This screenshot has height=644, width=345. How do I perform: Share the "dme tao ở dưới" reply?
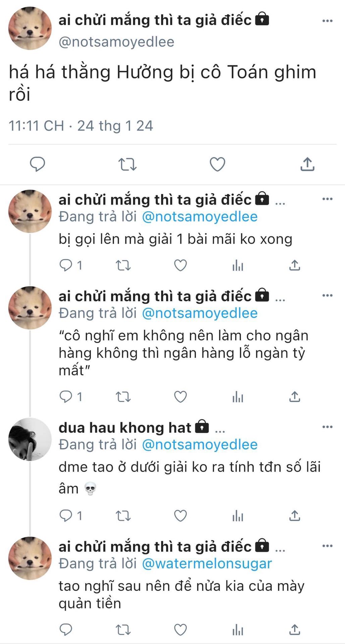point(294,516)
